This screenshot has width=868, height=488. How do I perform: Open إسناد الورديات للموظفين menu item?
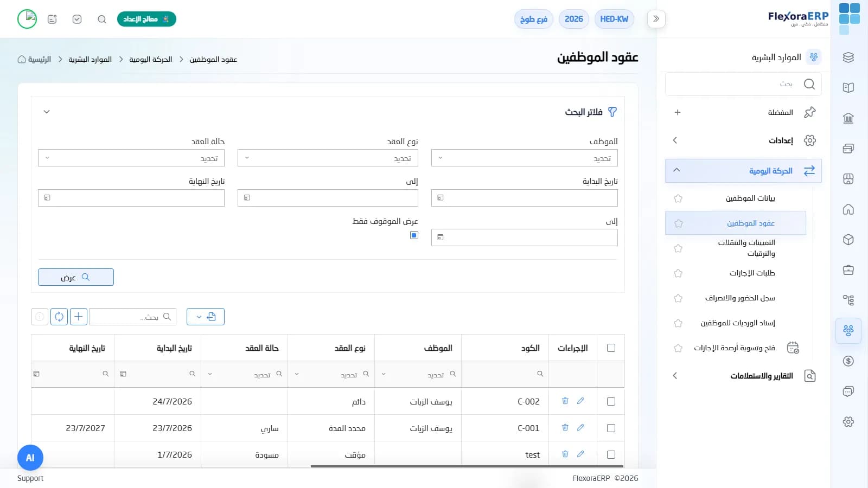[738, 323]
